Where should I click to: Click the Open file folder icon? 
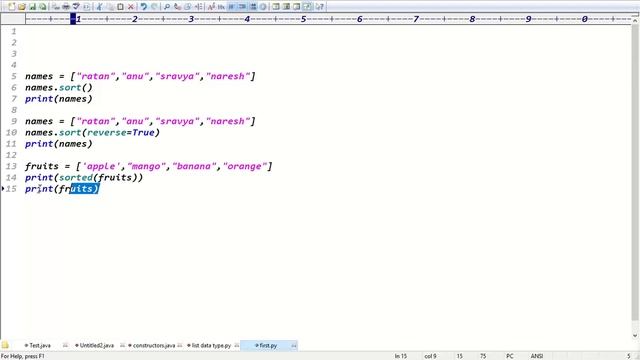pos(22,7)
